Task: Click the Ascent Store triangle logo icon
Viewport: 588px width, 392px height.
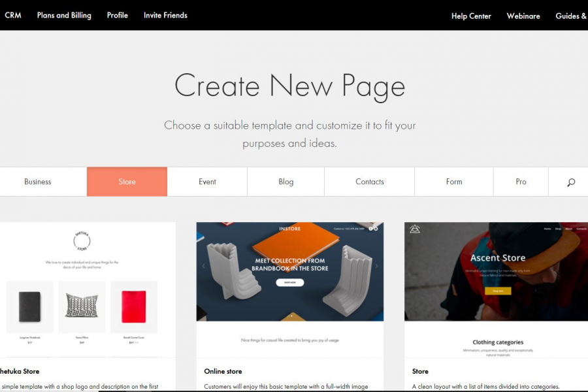Action: point(414,229)
